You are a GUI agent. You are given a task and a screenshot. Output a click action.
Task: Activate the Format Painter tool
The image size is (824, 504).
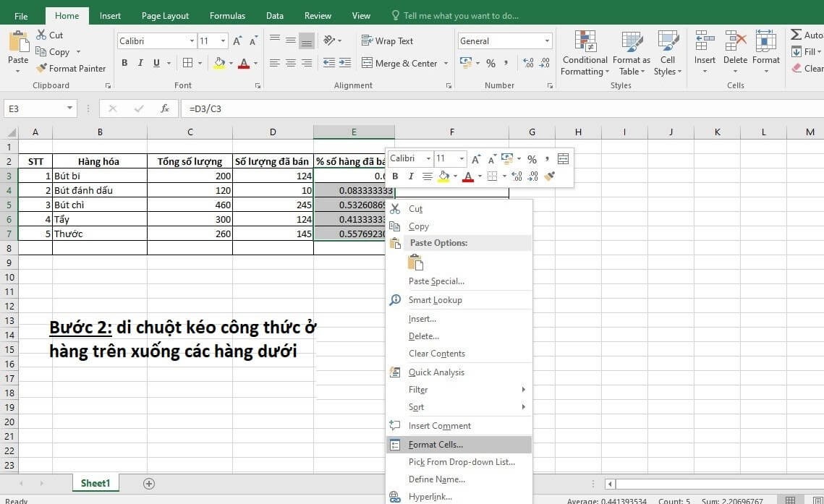(x=71, y=68)
